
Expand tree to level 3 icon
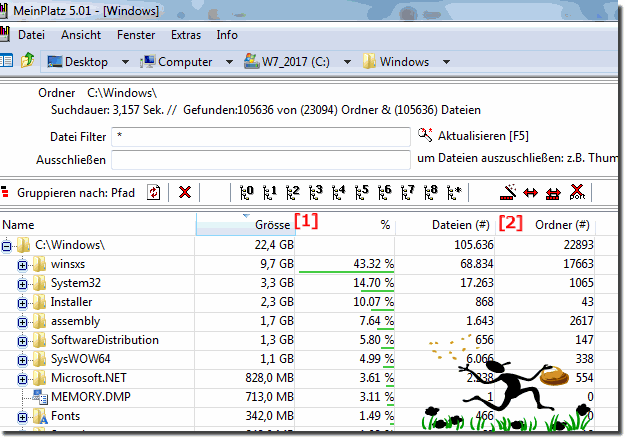[x=315, y=192]
